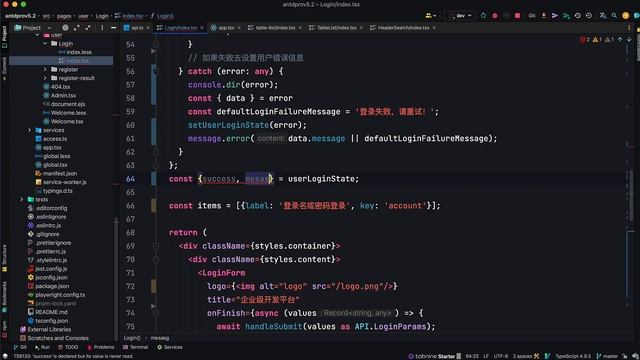Select global.less in project tree
The image size is (640, 360).
pos(53,156)
